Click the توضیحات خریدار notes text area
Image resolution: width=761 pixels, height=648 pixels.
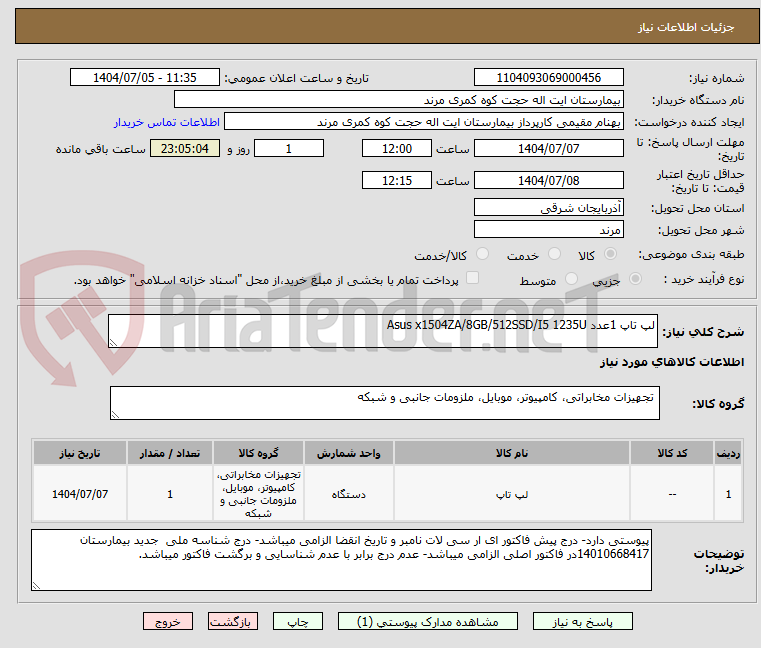341,560
